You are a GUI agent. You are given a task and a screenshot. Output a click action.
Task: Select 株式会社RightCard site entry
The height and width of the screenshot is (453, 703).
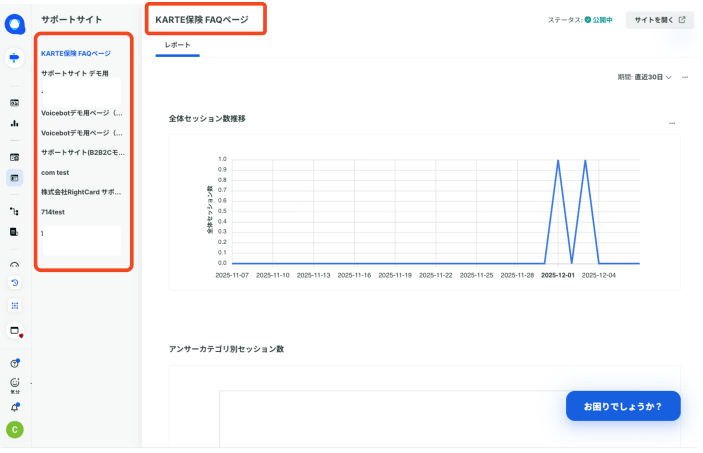click(80, 191)
